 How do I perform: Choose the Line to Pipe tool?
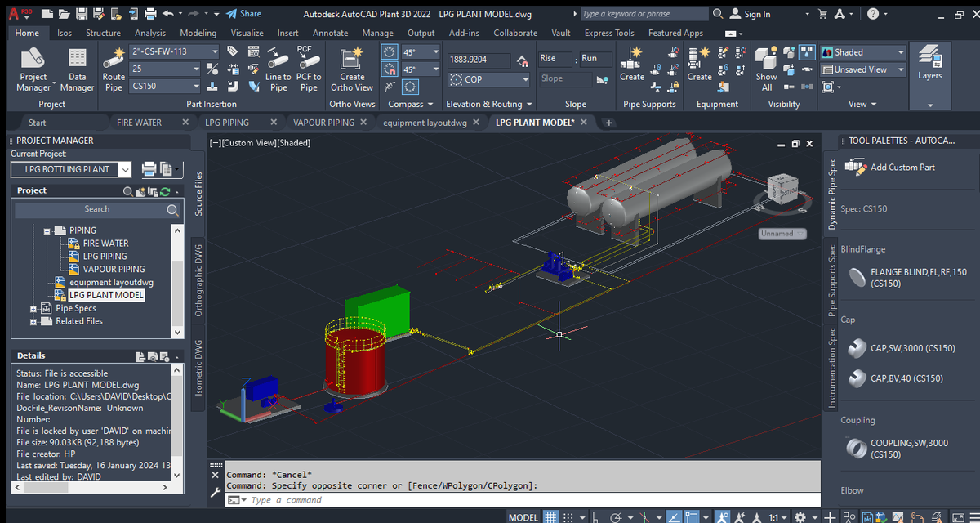coord(278,69)
